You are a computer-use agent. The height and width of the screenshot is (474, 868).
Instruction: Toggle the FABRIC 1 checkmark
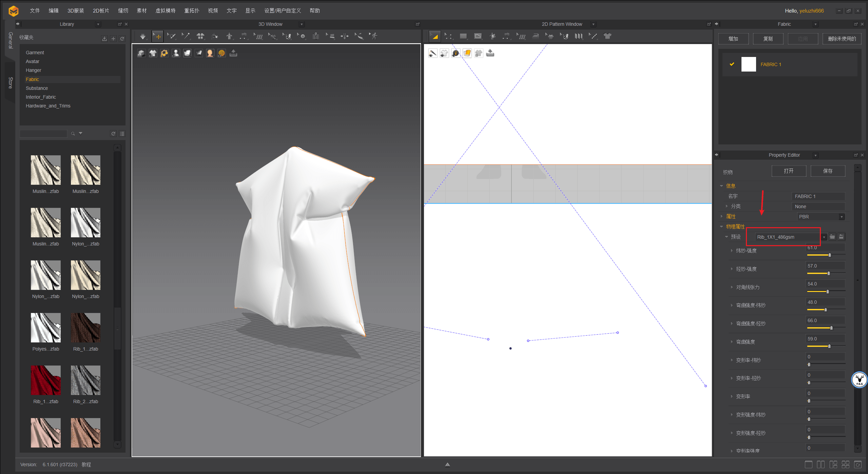pos(732,64)
